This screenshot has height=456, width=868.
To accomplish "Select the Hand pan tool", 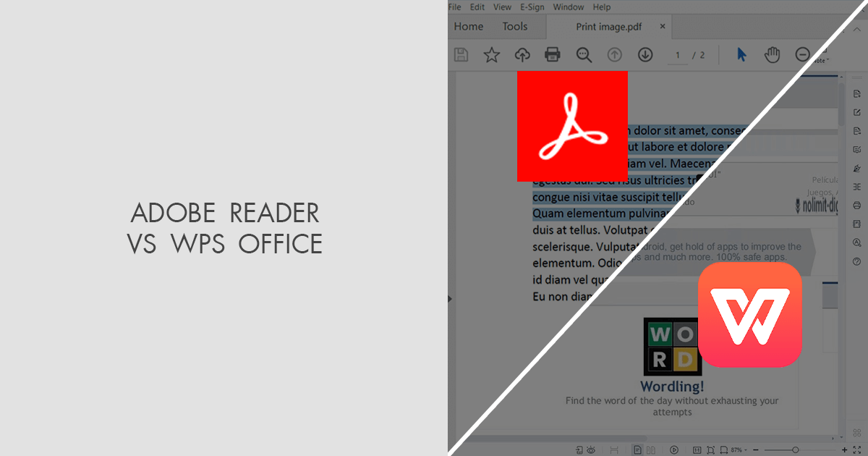I will tap(772, 54).
